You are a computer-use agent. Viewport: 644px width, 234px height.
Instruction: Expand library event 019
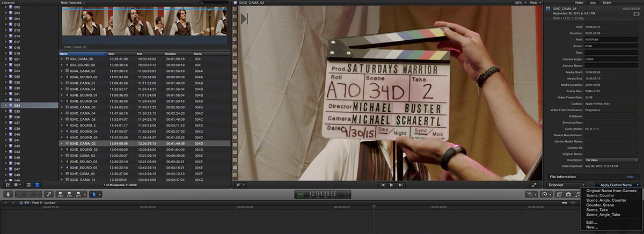click(x=6, y=53)
